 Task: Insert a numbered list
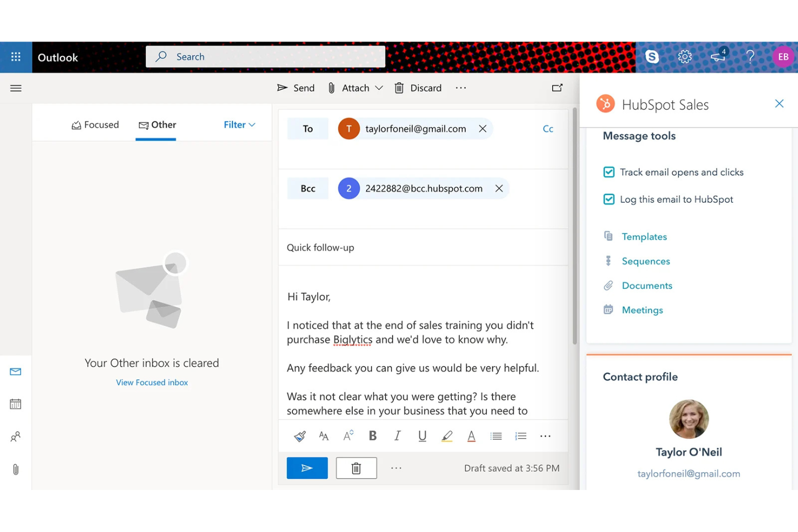[x=521, y=436]
